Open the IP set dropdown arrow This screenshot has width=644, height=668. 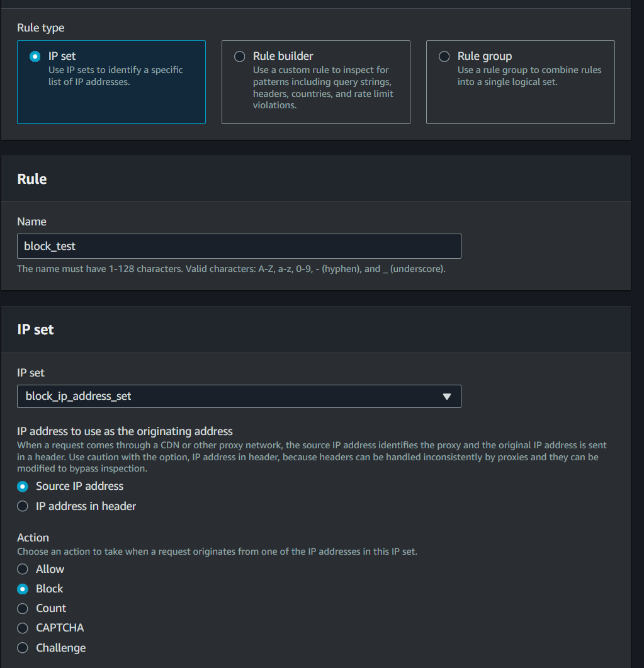pos(447,396)
